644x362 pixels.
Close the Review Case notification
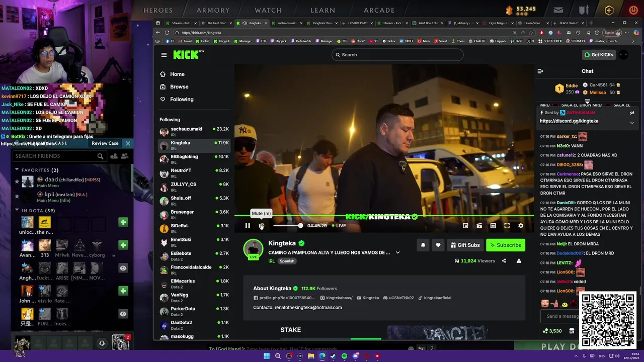pos(128,143)
